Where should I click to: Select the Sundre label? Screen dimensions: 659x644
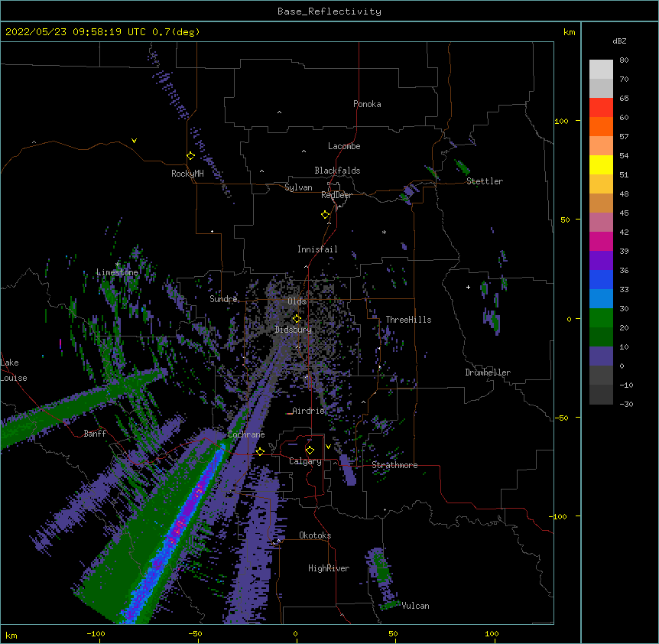coord(223,299)
